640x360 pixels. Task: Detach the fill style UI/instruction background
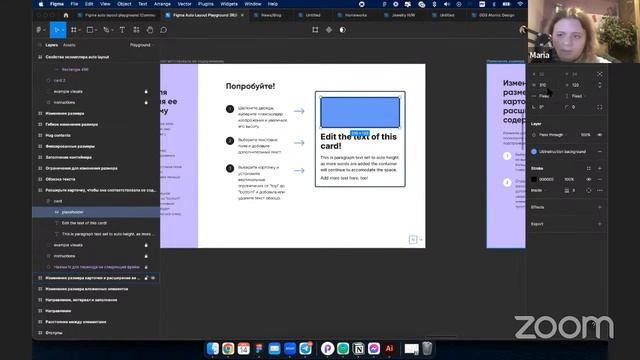[600, 151]
